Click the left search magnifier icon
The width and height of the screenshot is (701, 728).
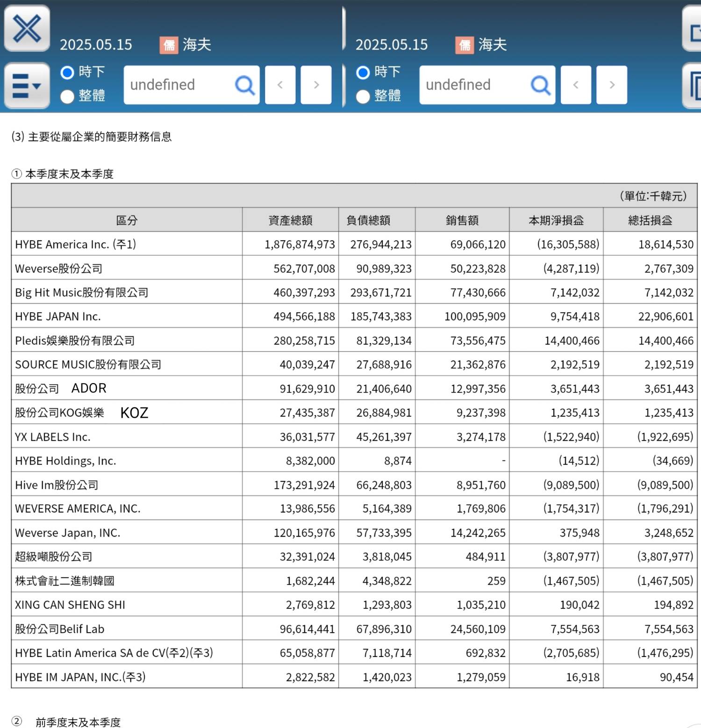click(245, 85)
